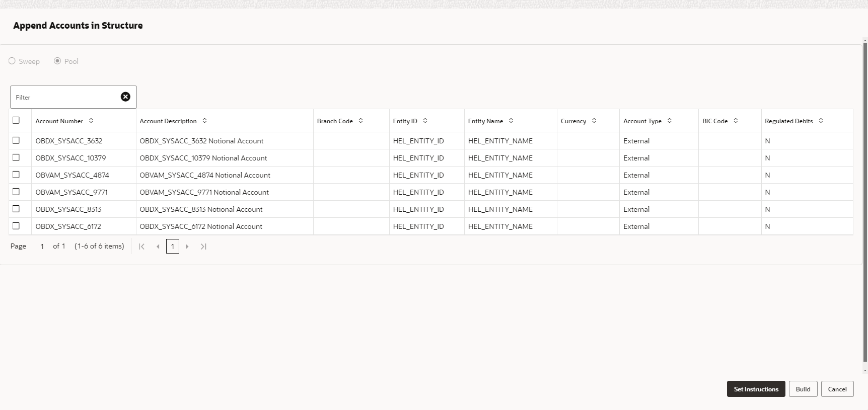This screenshot has height=410, width=868.
Task: Click External type in the OBDX_SYSACC_6172 row
Action: click(636, 226)
